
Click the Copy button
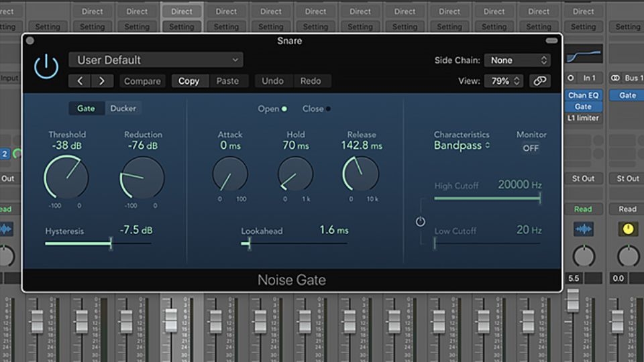(189, 81)
